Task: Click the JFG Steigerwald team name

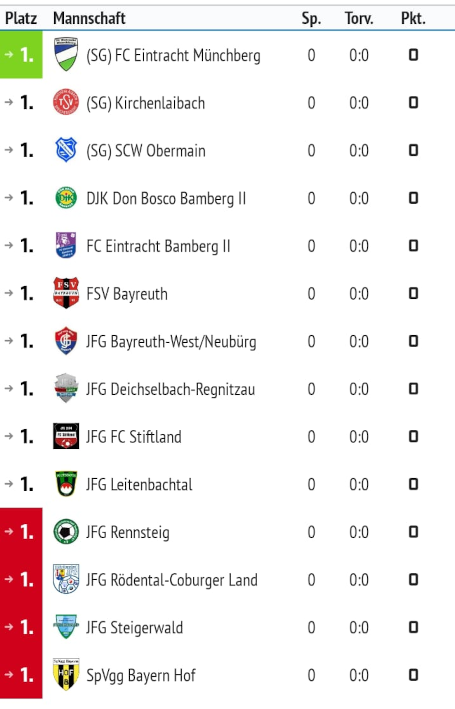Action: tap(135, 628)
